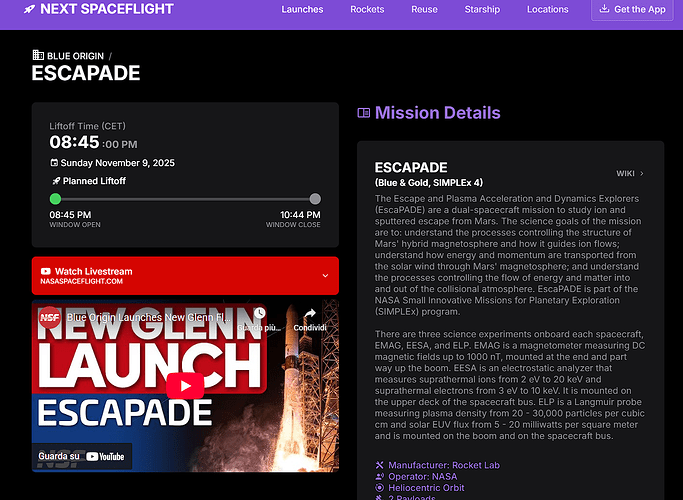The width and height of the screenshot is (683, 500).
Task: Click the Get the App button
Action: [632, 10]
